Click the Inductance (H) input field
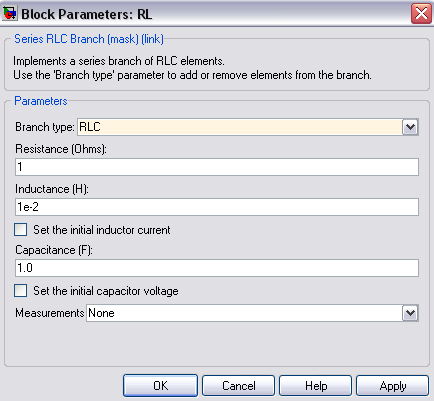The width and height of the screenshot is (434, 401). pyautogui.click(x=217, y=207)
